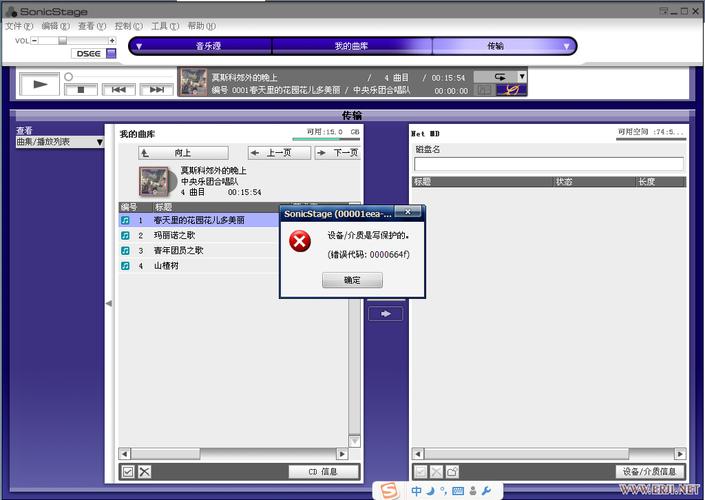Image resolution: width=705 pixels, height=500 pixels.
Task: Select track 山楂树
Action: click(x=166, y=266)
